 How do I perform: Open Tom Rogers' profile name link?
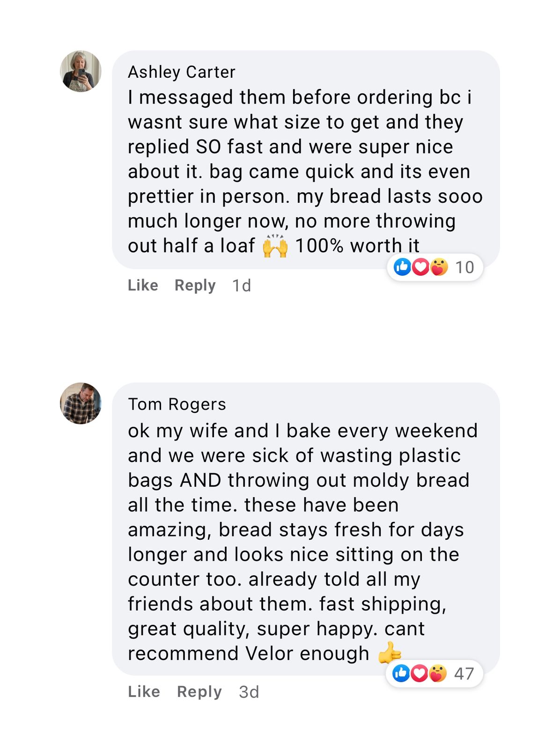tap(177, 404)
